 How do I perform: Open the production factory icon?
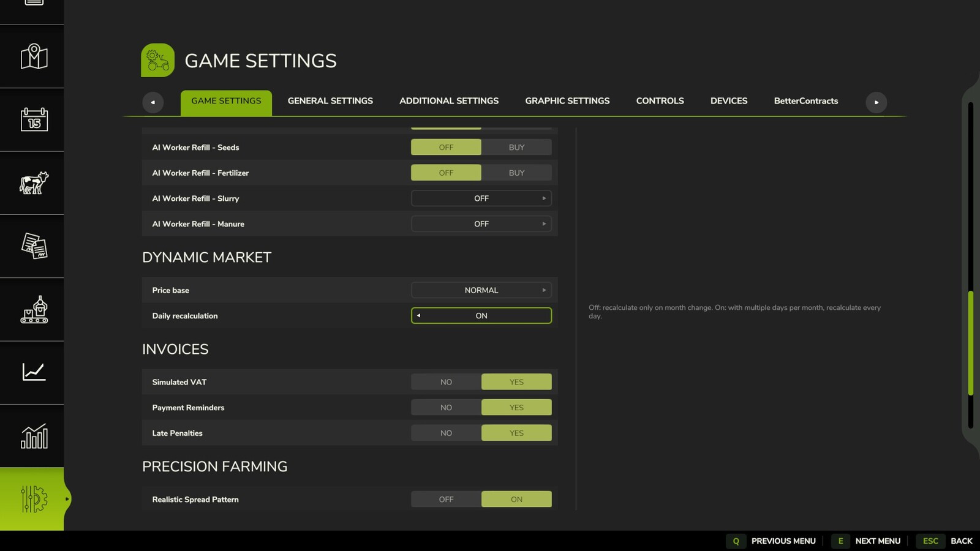click(34, 309)
